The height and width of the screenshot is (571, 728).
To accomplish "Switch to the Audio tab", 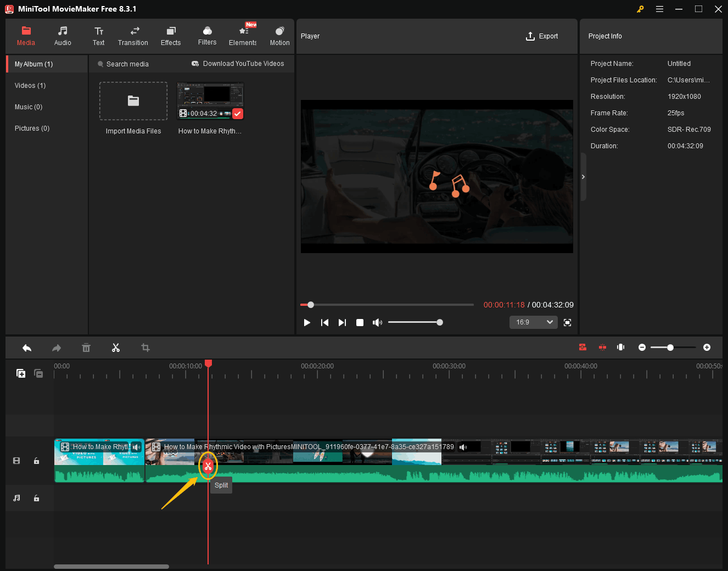I will pos(62,36).
